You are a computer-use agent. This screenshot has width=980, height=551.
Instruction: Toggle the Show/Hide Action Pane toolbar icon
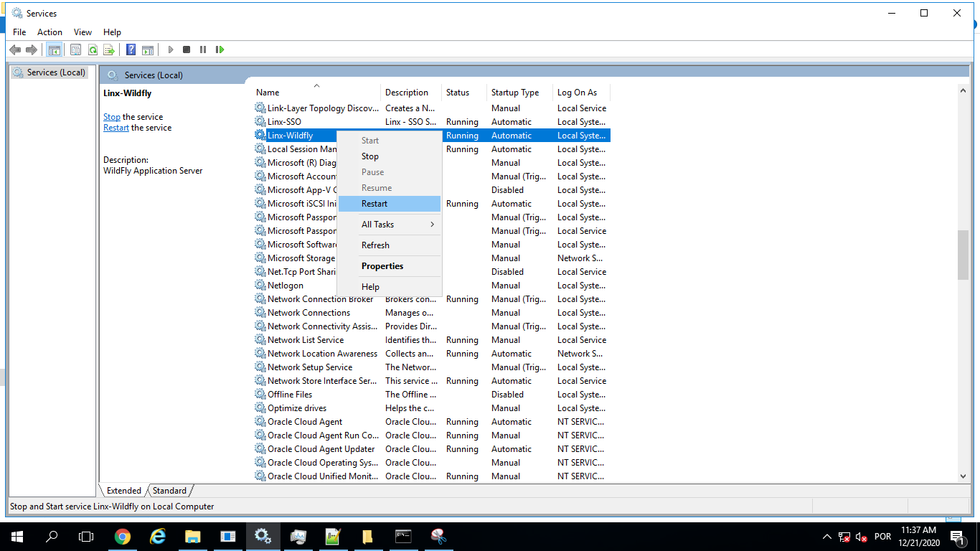click(148, 50)
